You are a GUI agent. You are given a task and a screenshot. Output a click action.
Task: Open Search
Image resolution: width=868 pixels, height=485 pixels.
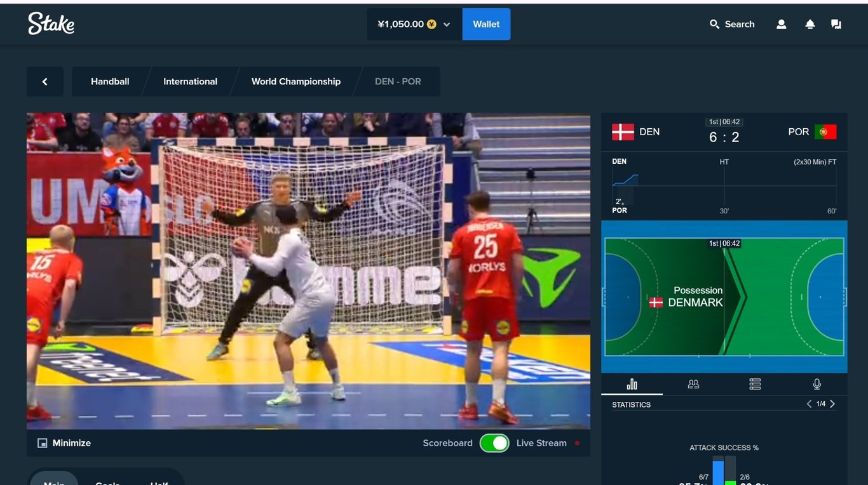732,24
